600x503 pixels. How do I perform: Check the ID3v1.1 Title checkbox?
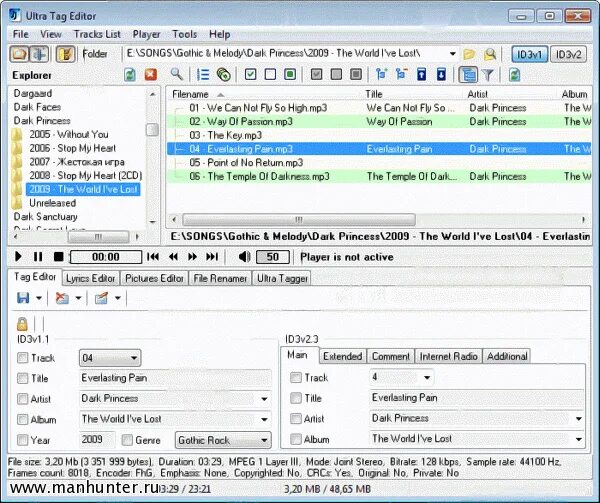23,378
